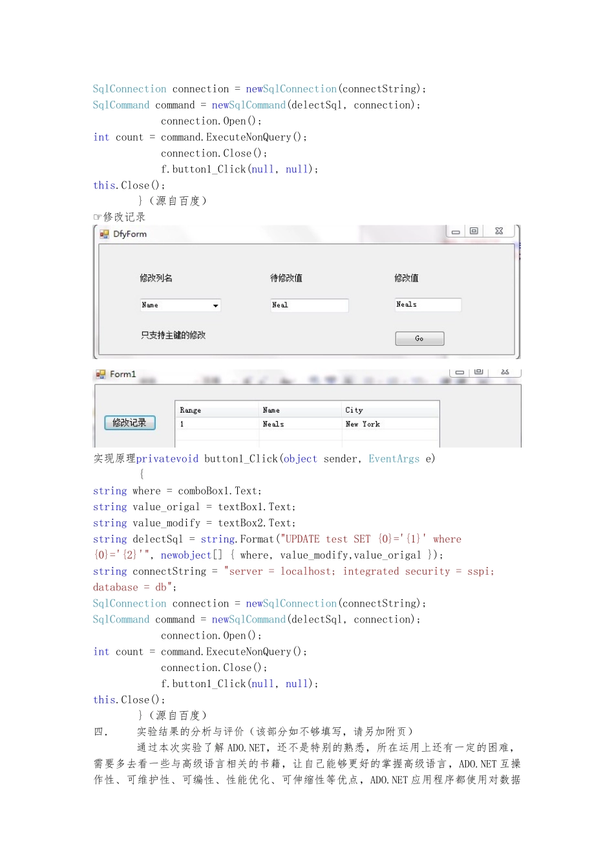Image resolution: width=614 pixels, height=868 pixels.
Task: Minimize the DfyForm window
Action: pos(456,231)
